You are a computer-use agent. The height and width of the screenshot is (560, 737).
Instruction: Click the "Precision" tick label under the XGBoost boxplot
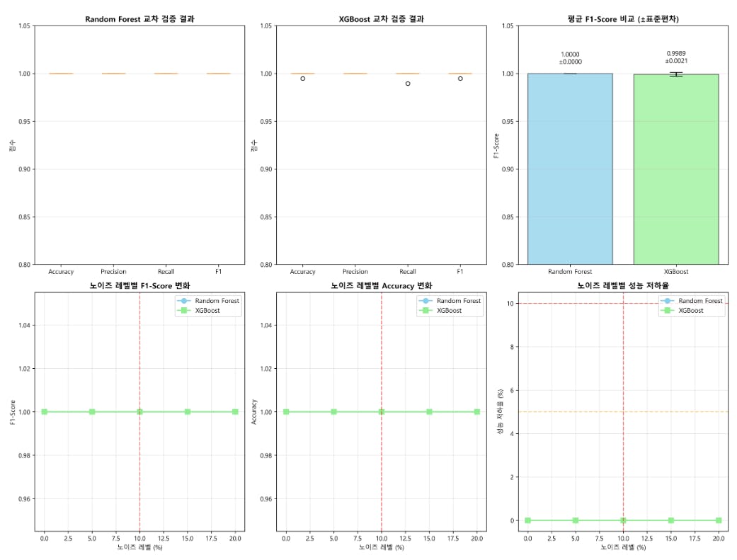pos(355,271)
